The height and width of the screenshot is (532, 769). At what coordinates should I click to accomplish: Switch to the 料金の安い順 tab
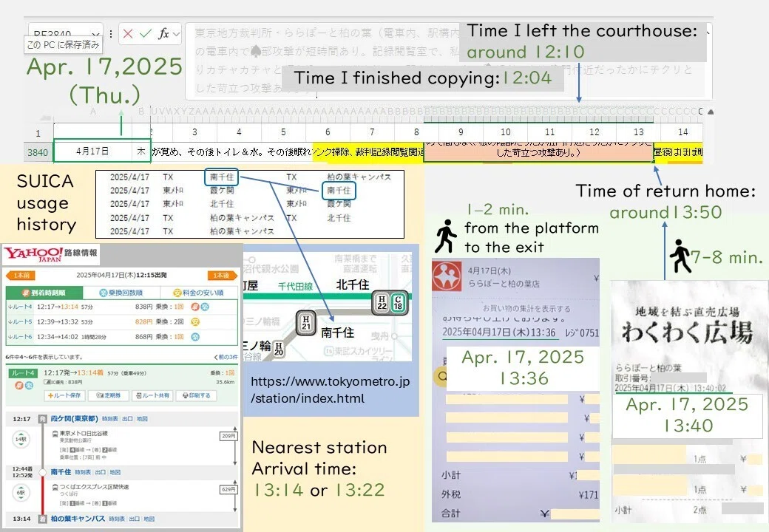click(199, 293)
